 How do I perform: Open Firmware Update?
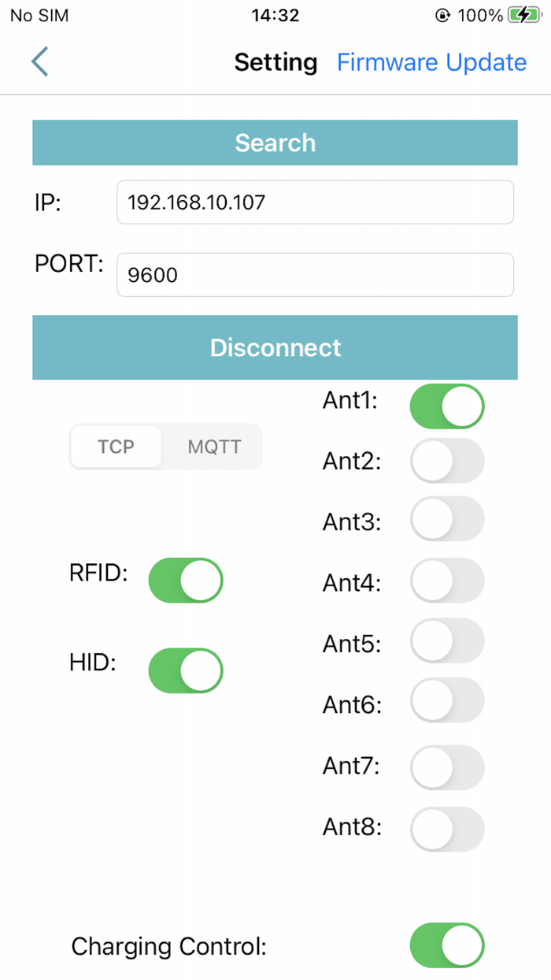pos(431,61)
